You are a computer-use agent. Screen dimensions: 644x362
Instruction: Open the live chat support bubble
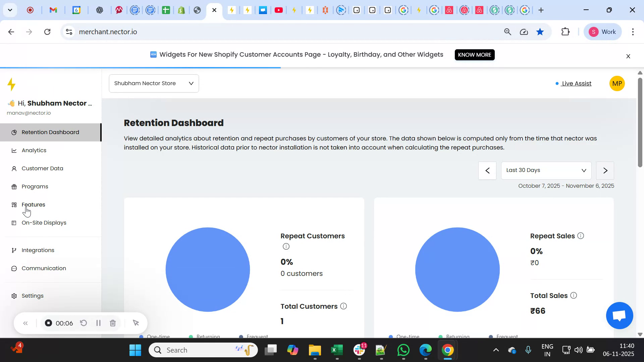point(619,315)
